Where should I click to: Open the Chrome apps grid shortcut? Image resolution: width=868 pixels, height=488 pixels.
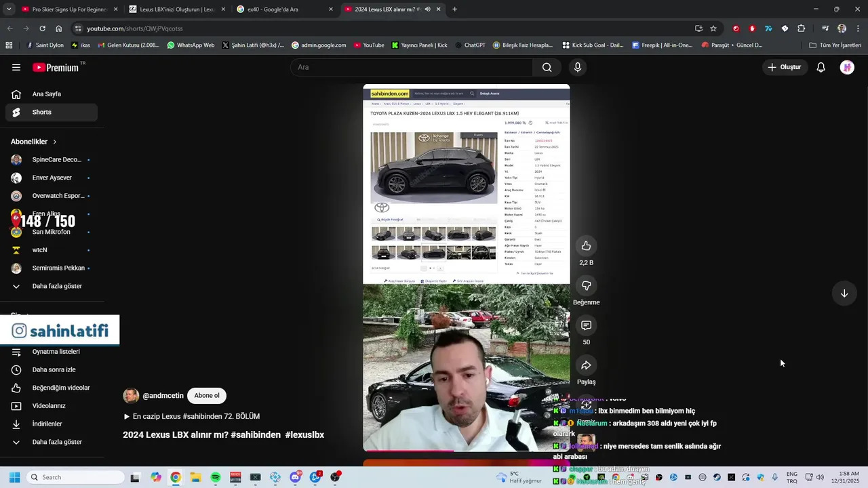(x=9, y=45)
